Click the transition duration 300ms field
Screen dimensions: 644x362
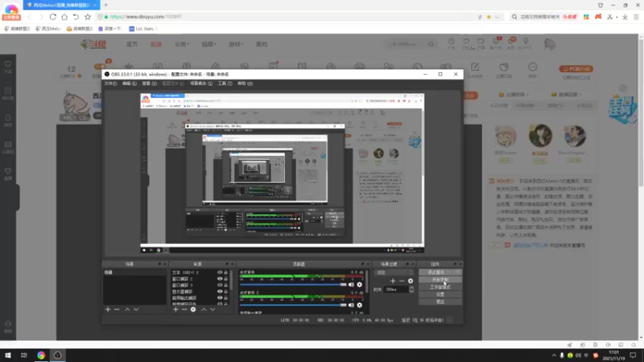click(396, 290)
